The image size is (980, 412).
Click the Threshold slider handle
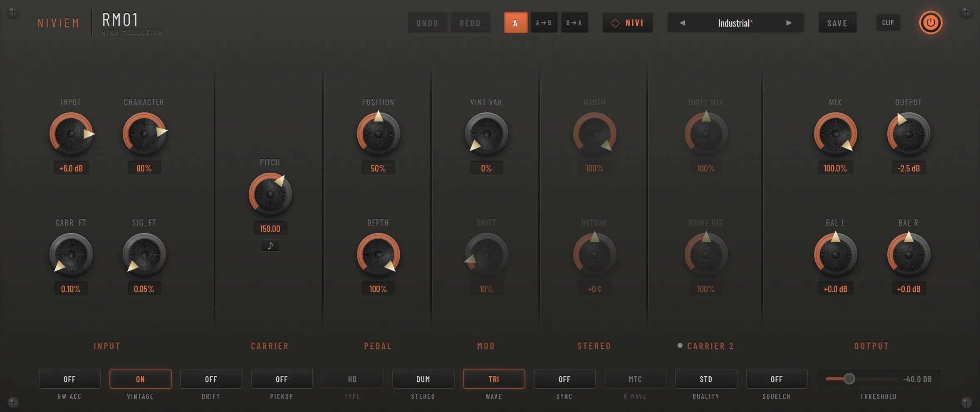(849, 379)
